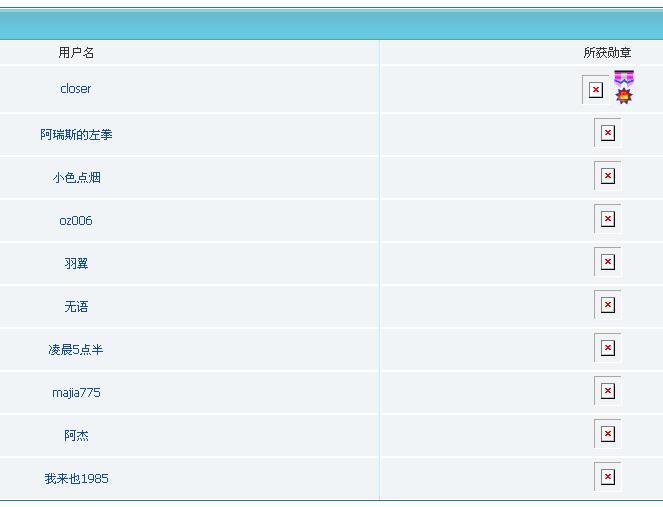Click the pink ribbon medal in closer's row
The image size is (663, 507).
(624, 87)
